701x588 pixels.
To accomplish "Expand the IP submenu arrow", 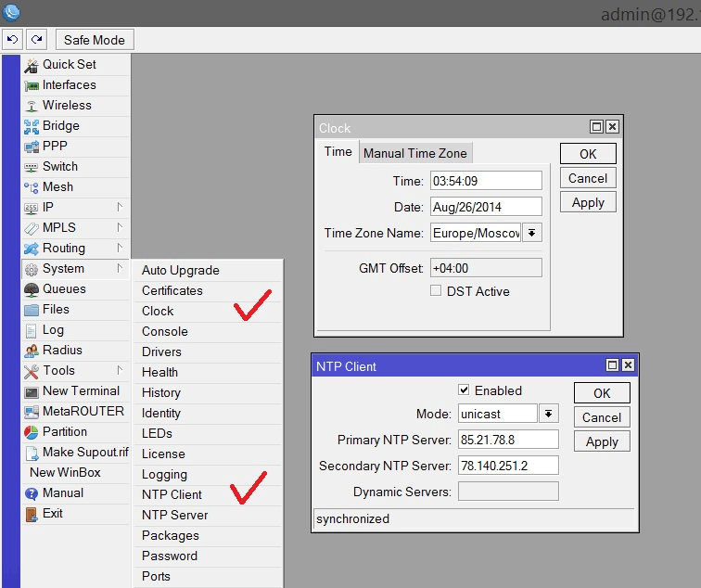I will click(x=120, y=207).
